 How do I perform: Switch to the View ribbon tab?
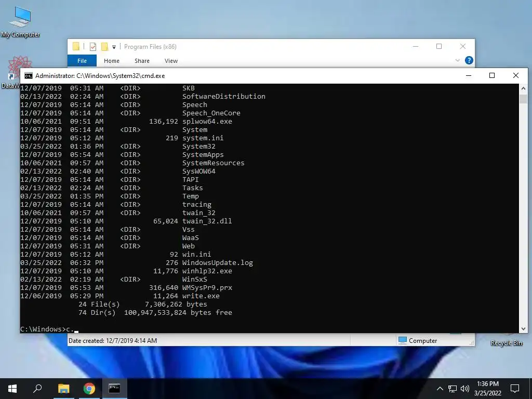(x=171, y=61)
